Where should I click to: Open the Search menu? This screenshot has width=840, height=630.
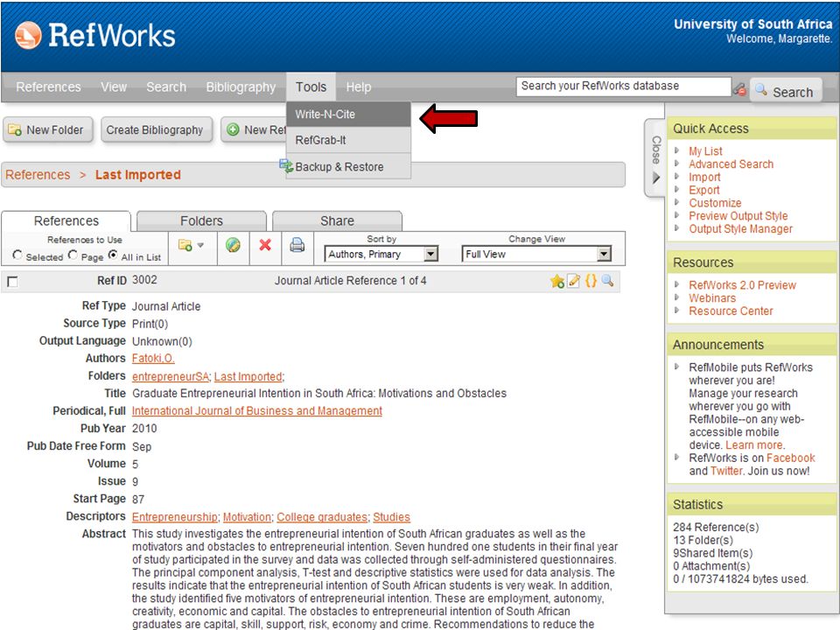pyautogui.click(x=166, y=87)
